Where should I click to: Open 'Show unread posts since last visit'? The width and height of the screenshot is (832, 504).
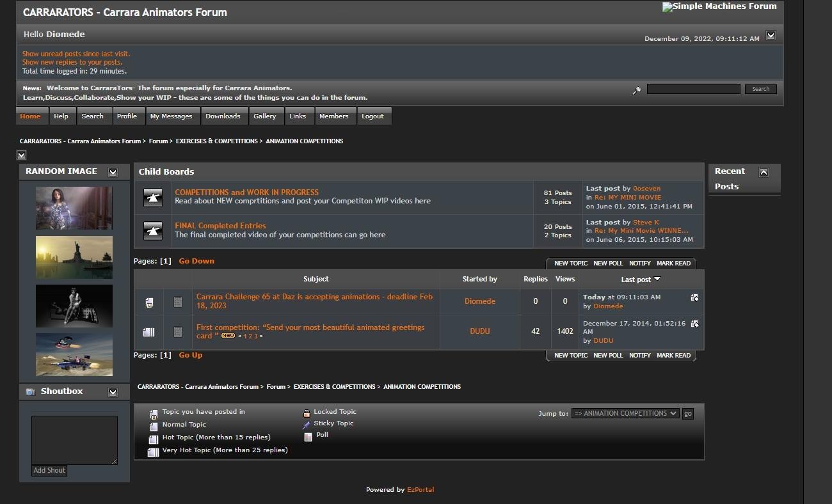click(76, 54)
